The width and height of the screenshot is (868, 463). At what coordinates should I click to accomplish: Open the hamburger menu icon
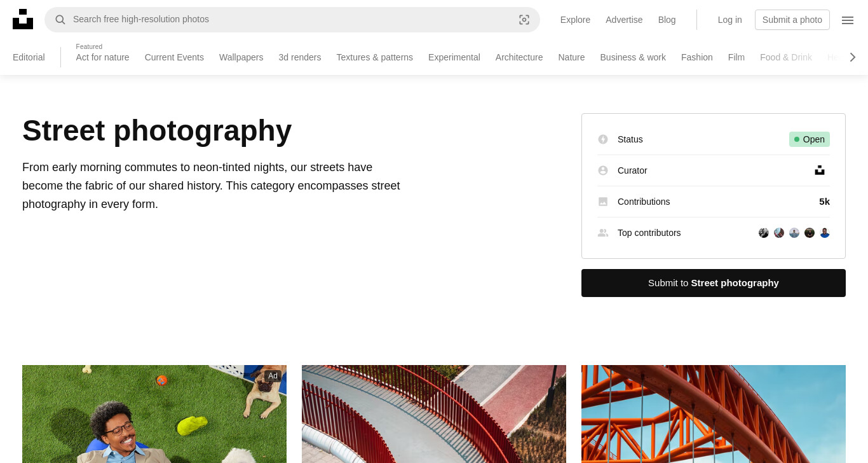click(848, 20)
